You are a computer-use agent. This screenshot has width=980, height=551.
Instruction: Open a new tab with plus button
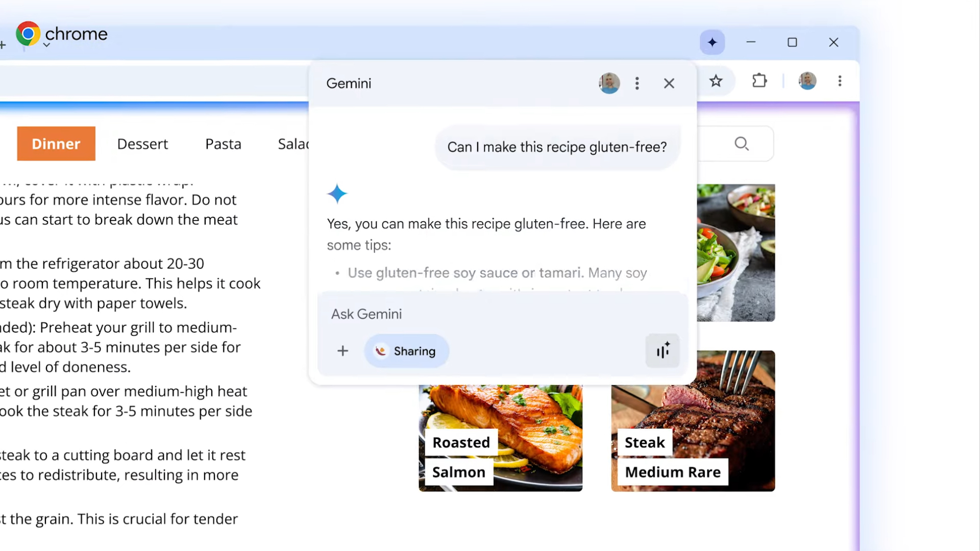click(3, 45)
